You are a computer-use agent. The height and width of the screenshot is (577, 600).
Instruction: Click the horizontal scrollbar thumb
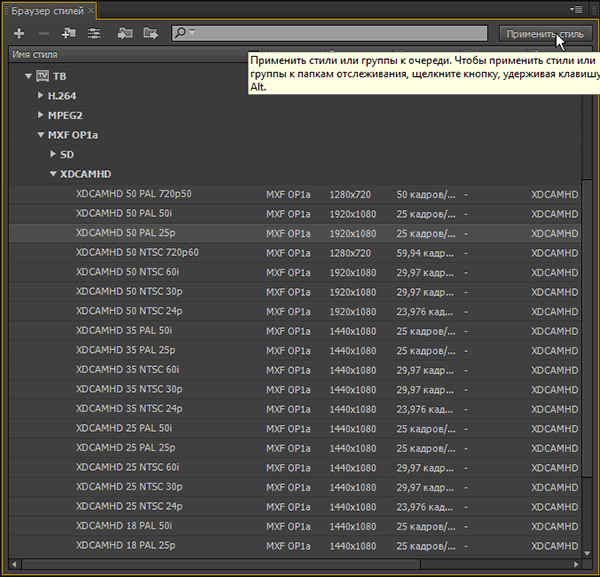pos(221,564)
